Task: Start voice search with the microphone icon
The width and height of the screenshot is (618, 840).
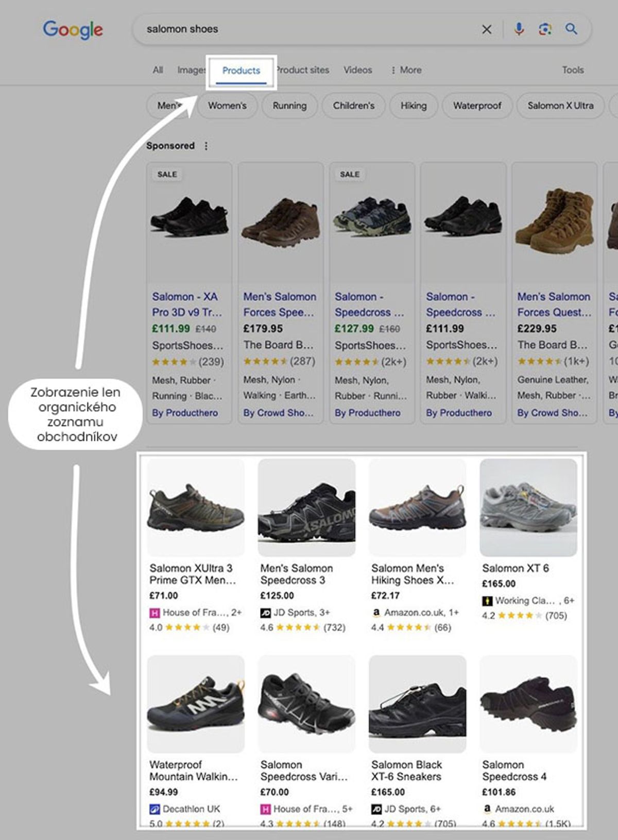Action: [519, 29]
